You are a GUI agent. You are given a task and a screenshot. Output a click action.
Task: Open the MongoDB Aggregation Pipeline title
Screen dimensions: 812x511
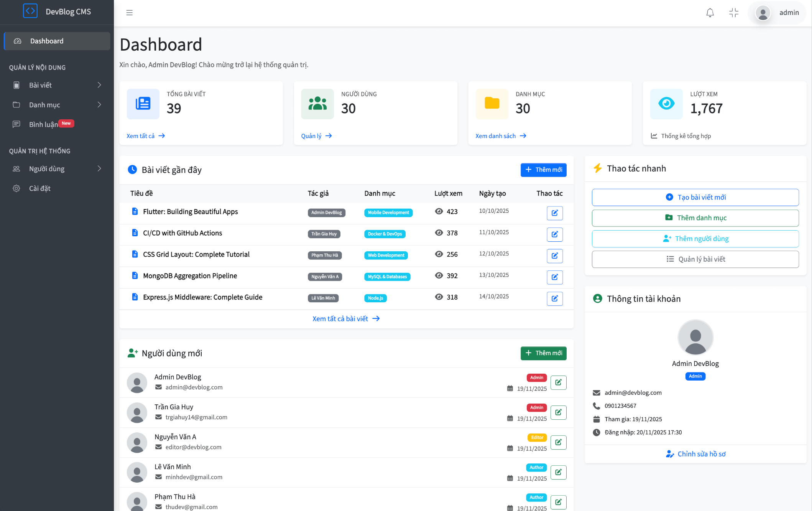190,276
